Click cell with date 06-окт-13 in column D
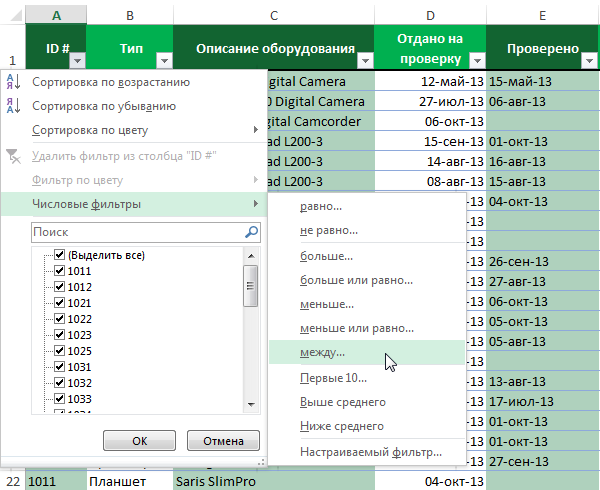Screen dimensions: 600x490 pyautogui.click(x=430, y=121)
